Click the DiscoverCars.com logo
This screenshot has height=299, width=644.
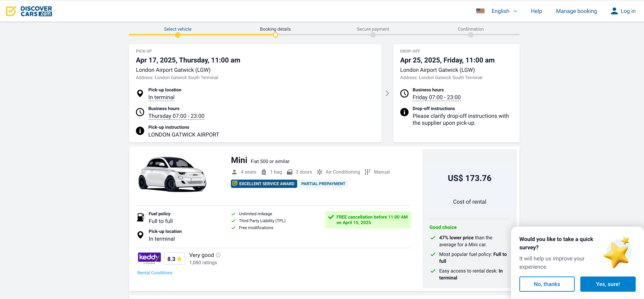point(29,11)
